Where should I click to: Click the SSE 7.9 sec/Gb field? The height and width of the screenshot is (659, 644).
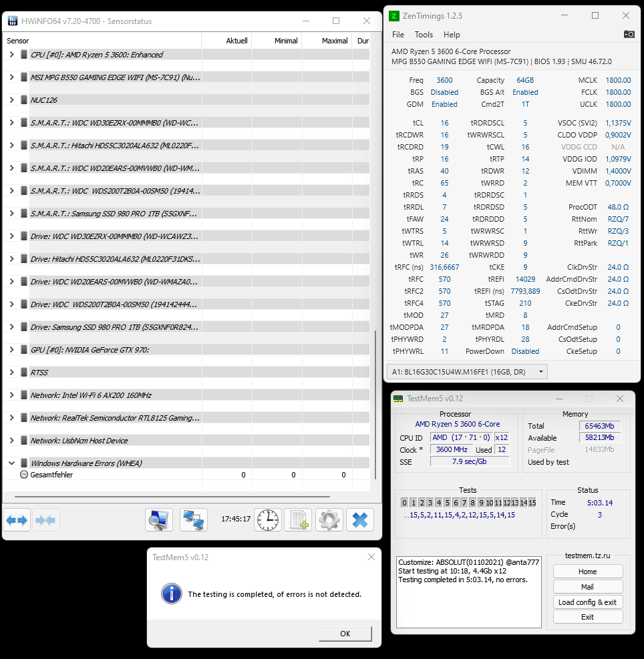coord(470,461)
